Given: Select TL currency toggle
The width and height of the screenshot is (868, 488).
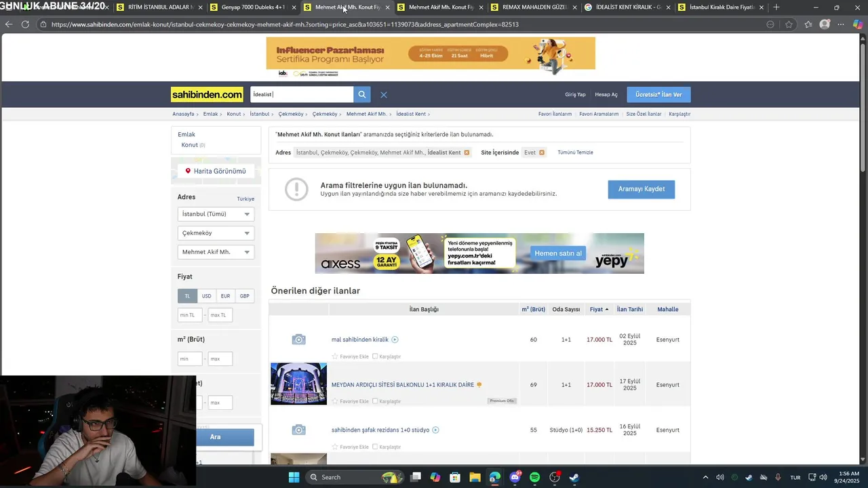Looking at the screenshot, I should pos(187,296).
